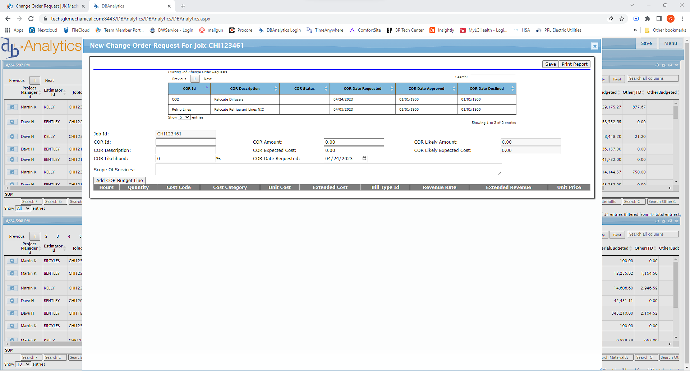Open the Show entries dropdown in dialog

[184, 118]
